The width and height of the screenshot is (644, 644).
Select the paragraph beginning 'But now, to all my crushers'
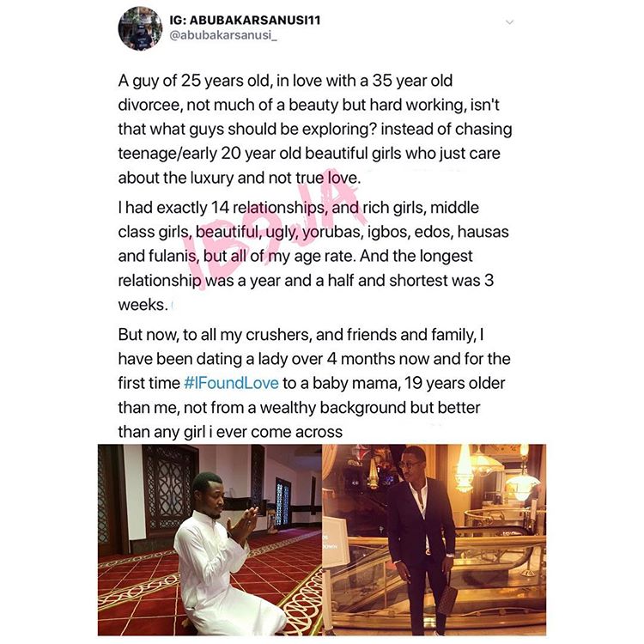point(314,383)
